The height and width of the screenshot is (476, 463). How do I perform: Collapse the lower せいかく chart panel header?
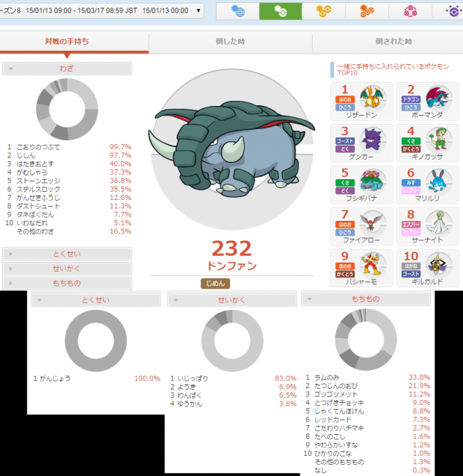pos(232,300)
